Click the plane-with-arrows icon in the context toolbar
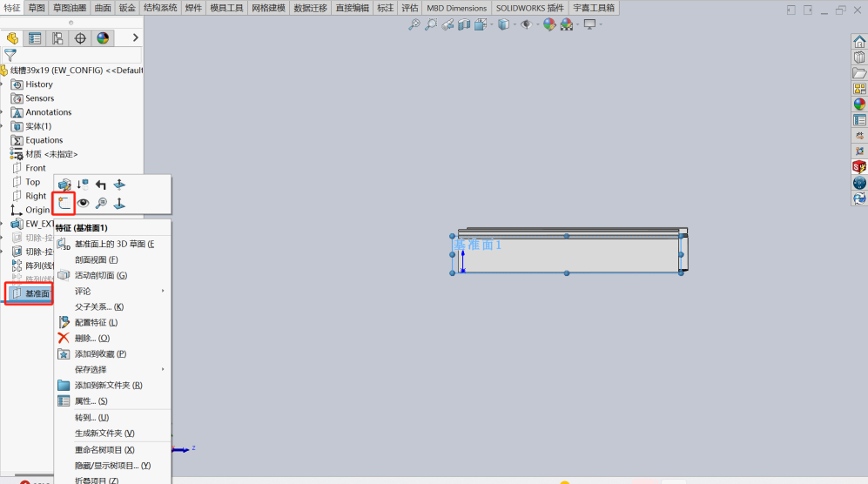The width and height of the screenshot is (868, 484). [119, 185]
